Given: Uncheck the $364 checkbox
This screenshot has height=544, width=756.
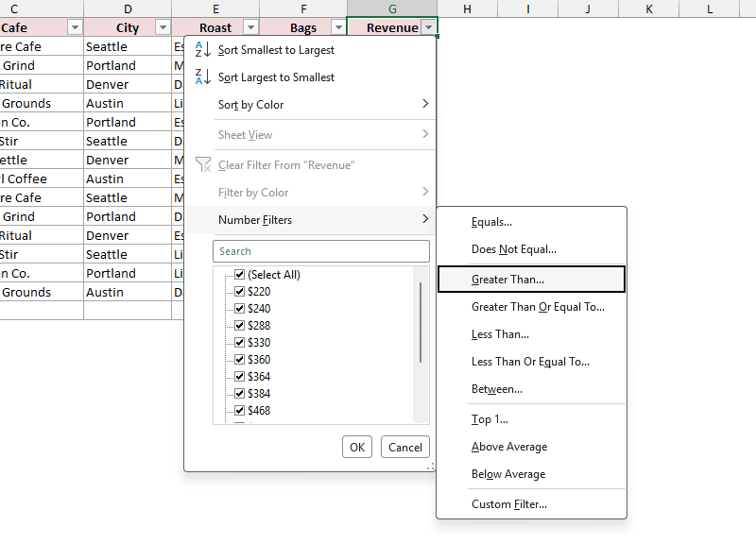Looking at the screenshot, I should tap(240, 376).
